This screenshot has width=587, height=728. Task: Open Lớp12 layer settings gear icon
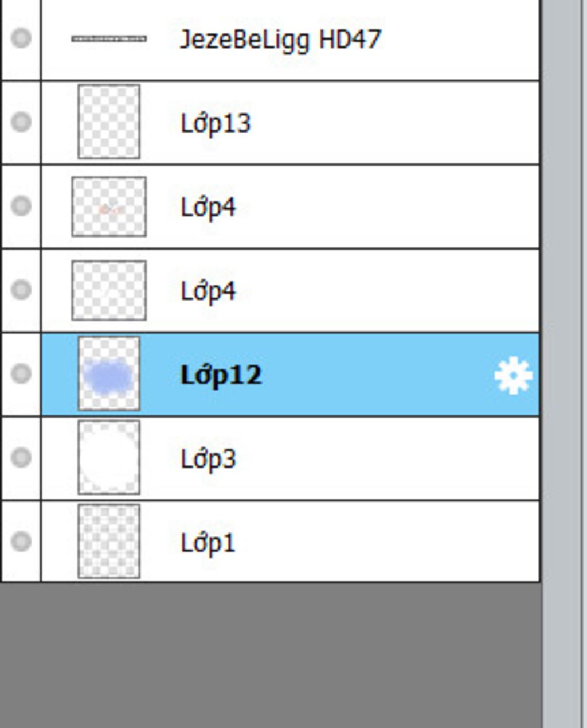513,375
